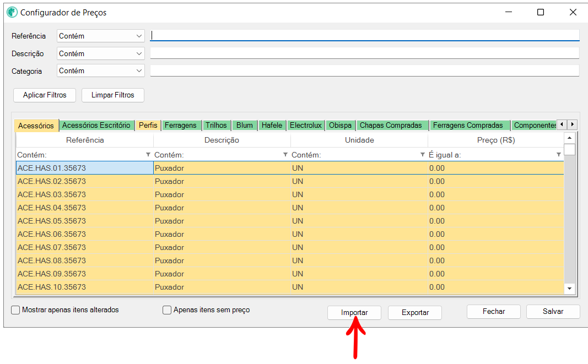Switch to the Hafele tab
Image resolution: width=588 pixels, height=364 pixels.
[x=272, y=125]
